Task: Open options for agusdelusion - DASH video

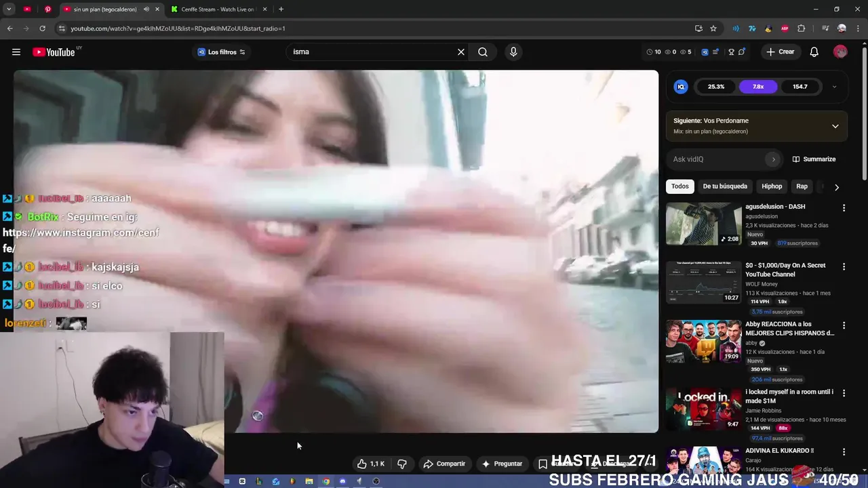Action: (844, 208)
